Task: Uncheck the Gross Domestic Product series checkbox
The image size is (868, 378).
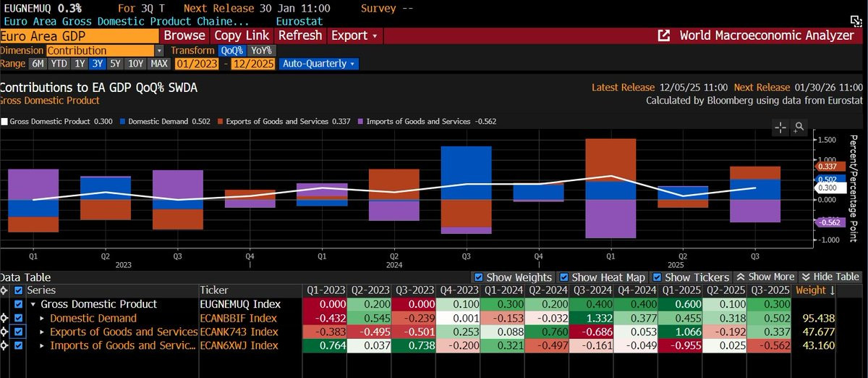Action: [18, 304]
